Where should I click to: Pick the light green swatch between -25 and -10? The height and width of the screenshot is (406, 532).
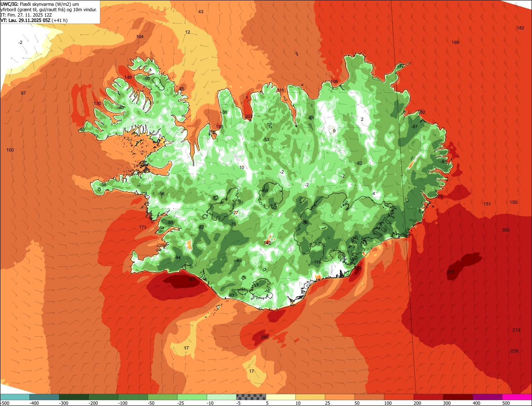click(192, 397)
